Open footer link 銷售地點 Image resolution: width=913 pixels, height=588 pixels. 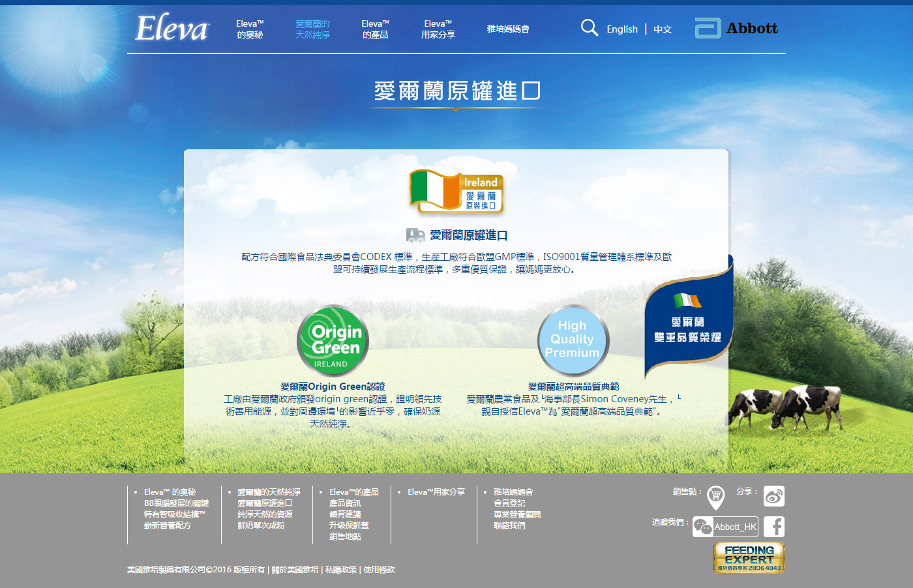345,537
